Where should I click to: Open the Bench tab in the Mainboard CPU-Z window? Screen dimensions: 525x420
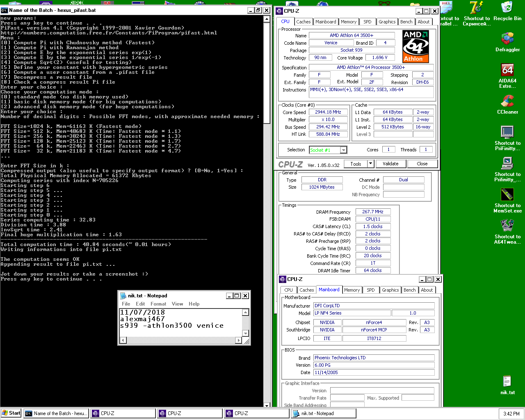point(410,290)
